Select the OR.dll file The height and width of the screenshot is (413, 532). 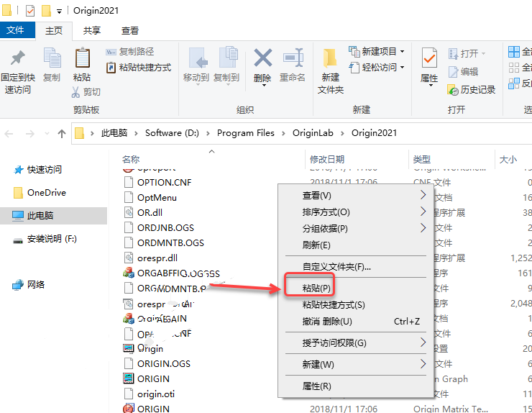[143, 212]
